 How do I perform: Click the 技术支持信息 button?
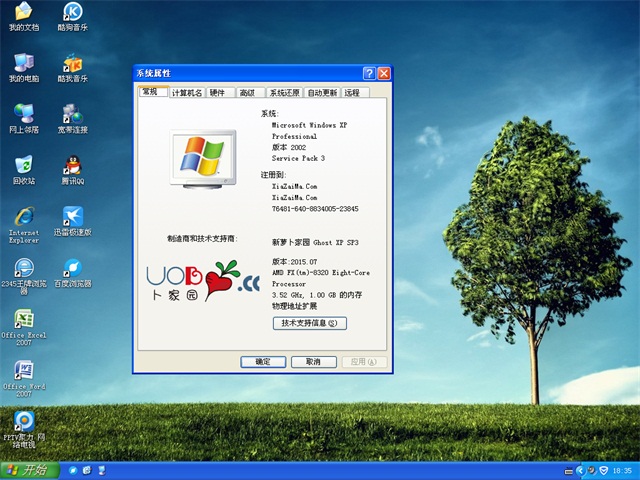(x=309, y=323)
